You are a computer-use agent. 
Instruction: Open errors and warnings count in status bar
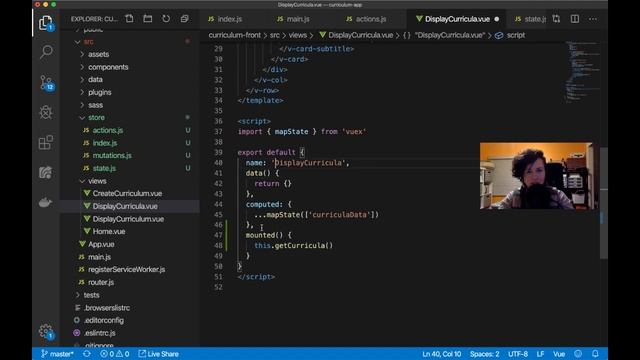[115, 354]
